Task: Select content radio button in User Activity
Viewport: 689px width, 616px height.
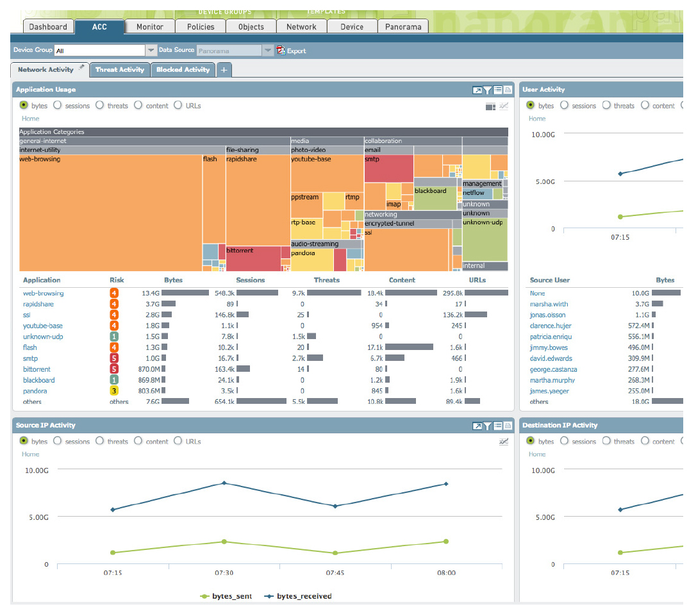Action: (x=645, y=106)
